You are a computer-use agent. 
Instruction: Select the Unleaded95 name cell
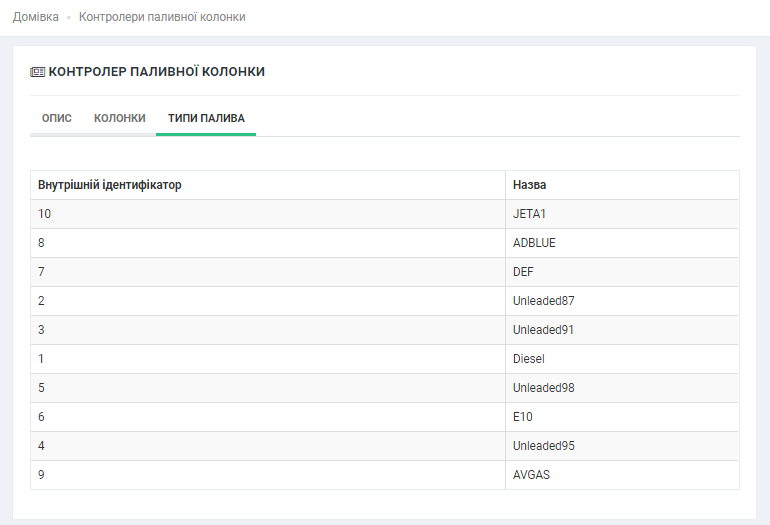click(x=543, y=446)
